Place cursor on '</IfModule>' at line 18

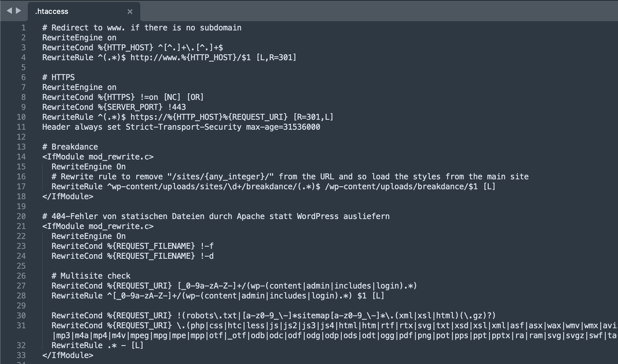coord(68,197)
